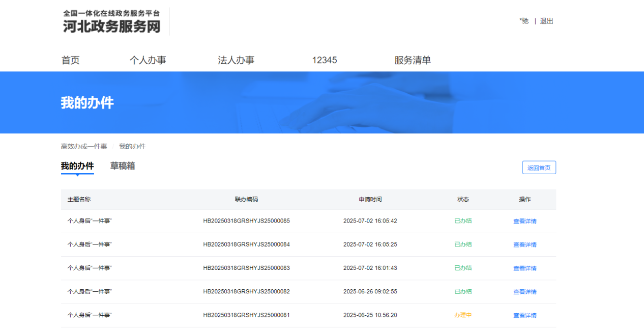View details for case ending in 25000084

(524, 244)
